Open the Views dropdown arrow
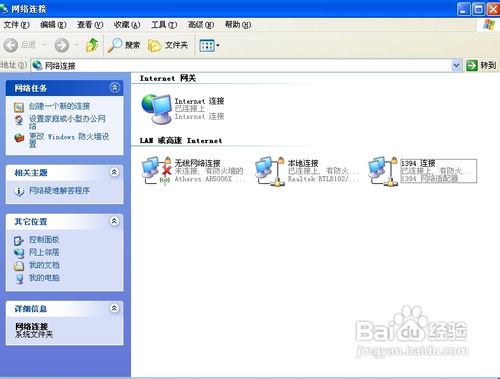The height and width of the screenshot is (379, 500). coord(218,45)
